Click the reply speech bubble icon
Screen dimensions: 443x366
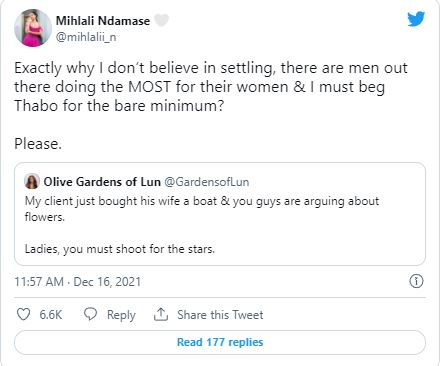[x=90, y=314]
